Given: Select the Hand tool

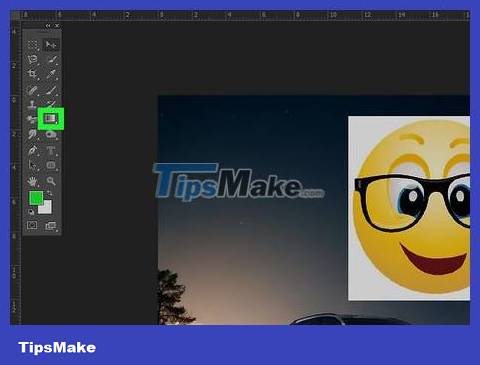Looking at the screenshot, I should coord(33,181).
